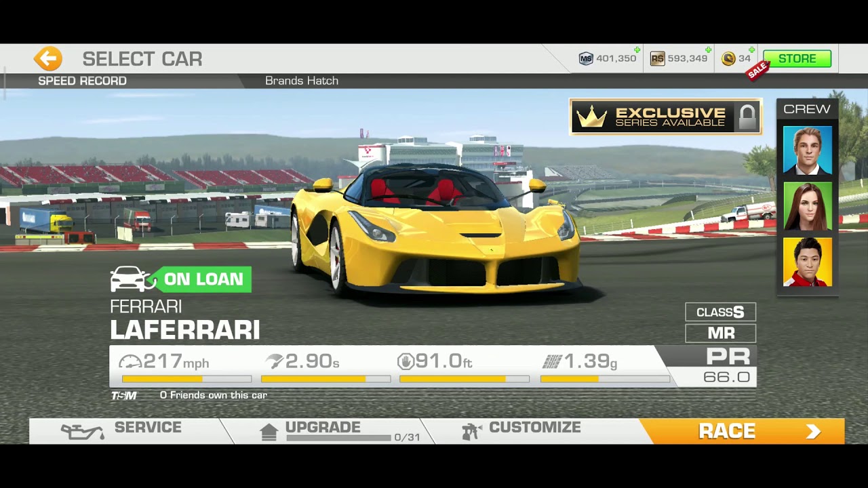Viewport: 868px width, 488px height.
Task: Click the red SALE tag
Action: (x=757, y=69)
